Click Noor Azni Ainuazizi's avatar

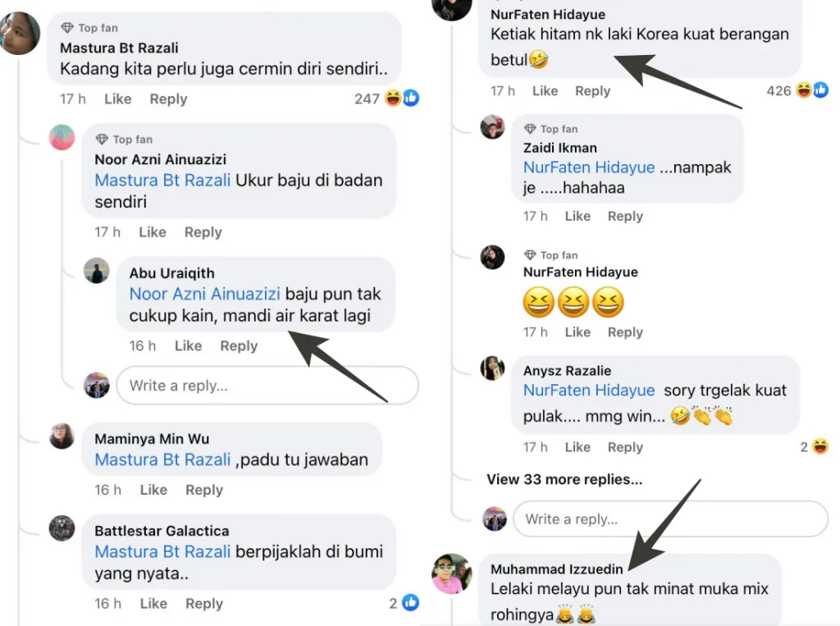(62, 137)
